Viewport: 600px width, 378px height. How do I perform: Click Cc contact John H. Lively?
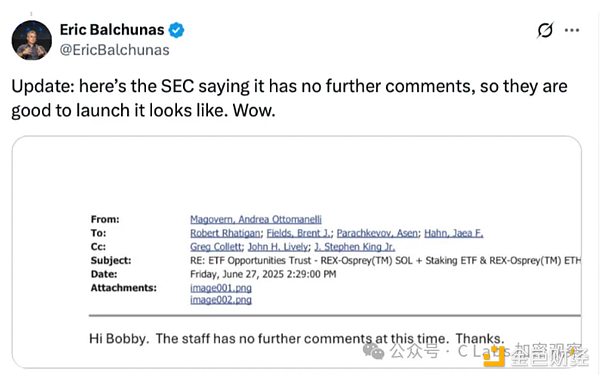coord(278,247)
